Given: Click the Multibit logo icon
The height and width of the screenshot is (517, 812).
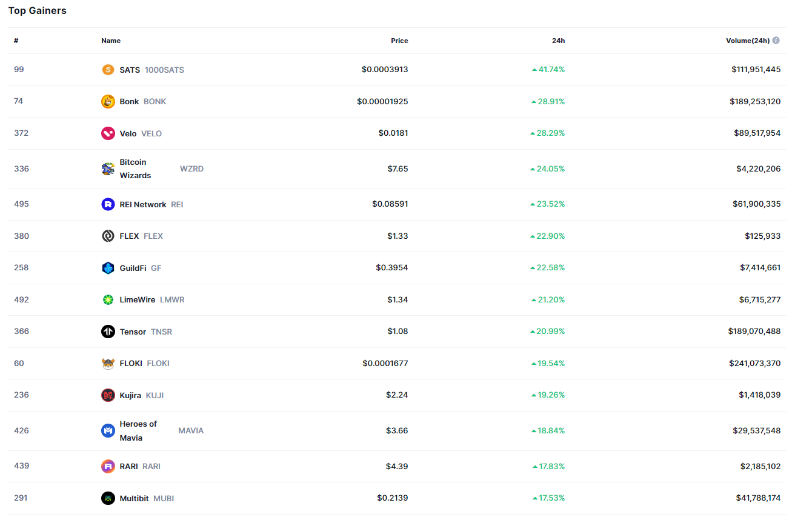Looking at the screenshot, I should pos(108,498).
